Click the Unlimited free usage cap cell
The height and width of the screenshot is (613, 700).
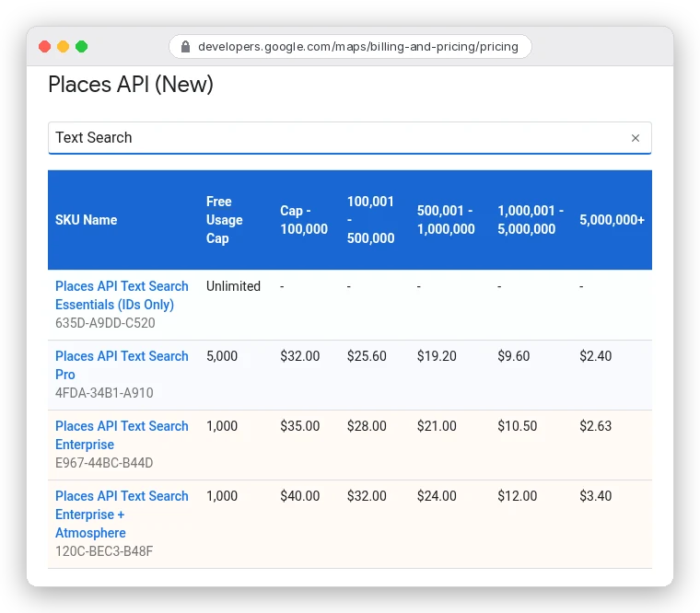(233, 286)
